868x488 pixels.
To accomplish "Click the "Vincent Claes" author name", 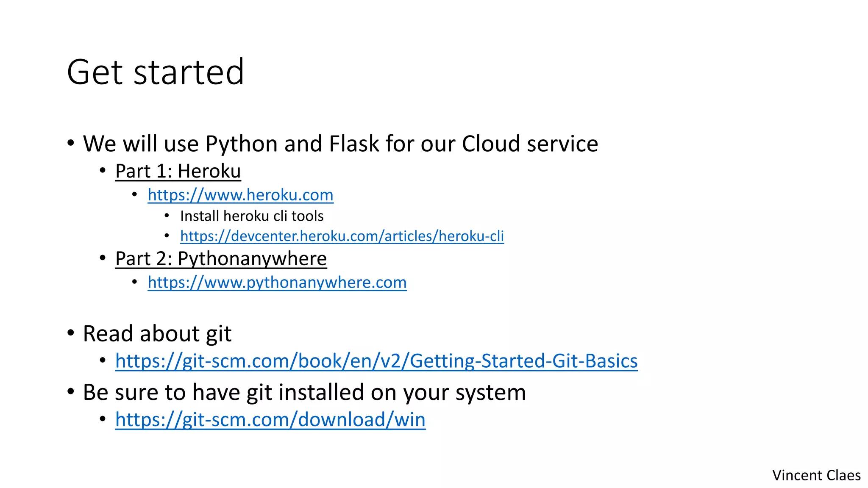I will click(816, 475).
